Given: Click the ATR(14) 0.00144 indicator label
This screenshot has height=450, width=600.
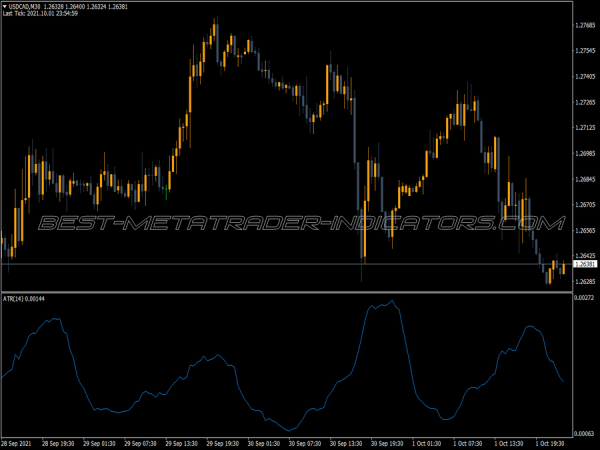Looking at the screenshot, I should 24,298.
